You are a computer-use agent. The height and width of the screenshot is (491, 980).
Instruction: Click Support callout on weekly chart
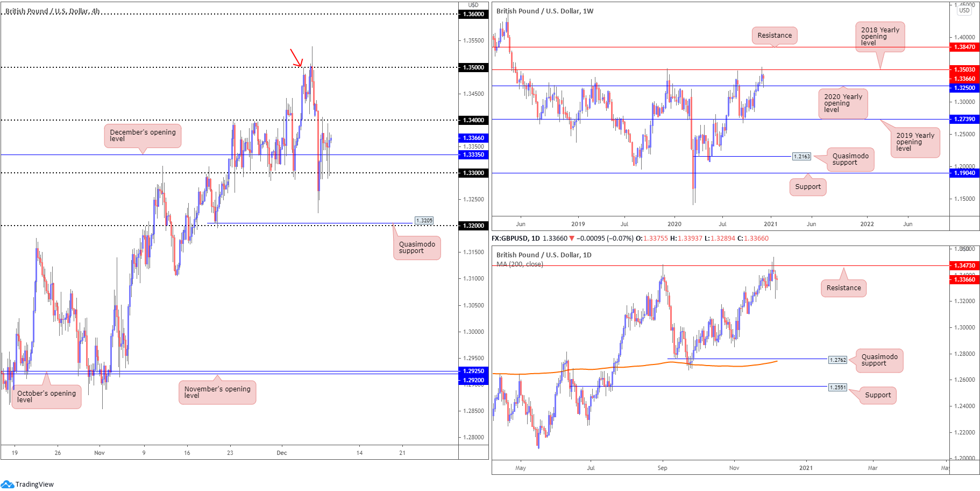click(808, 187)
